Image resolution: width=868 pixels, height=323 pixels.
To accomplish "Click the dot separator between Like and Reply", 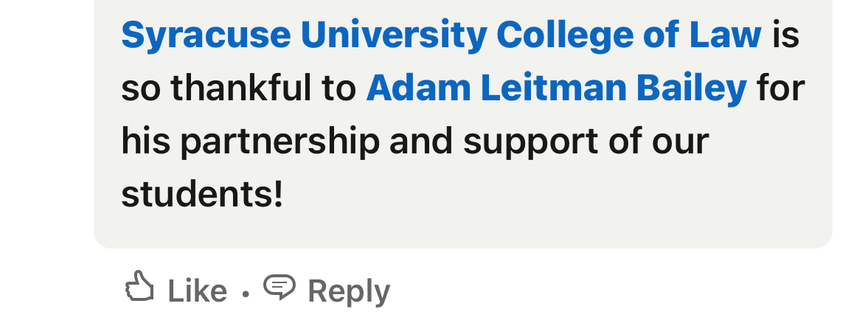I will 246,294.
